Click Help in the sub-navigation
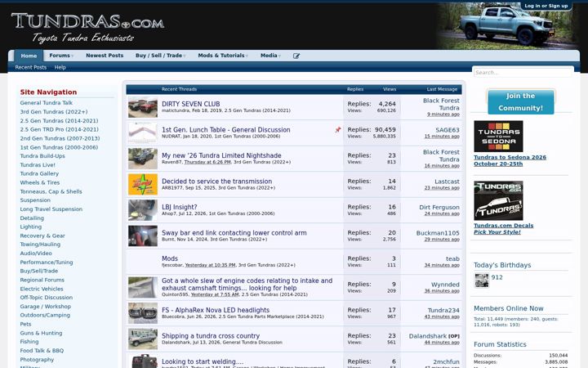The image size is (588, 368). 60,67
